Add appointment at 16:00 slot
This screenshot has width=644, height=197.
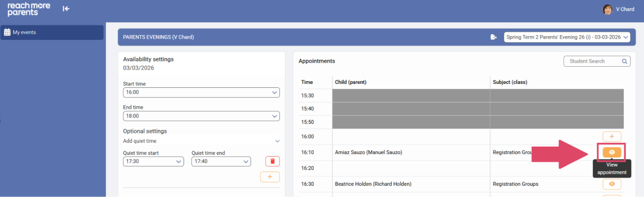(612, 137)
